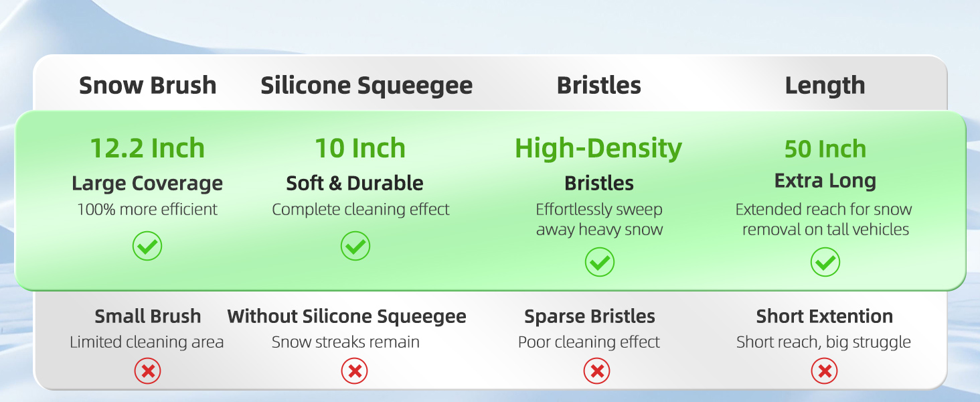Select the Snow Brush column header
The width and height of the screenshot is (980, 402).
(148, 86)
